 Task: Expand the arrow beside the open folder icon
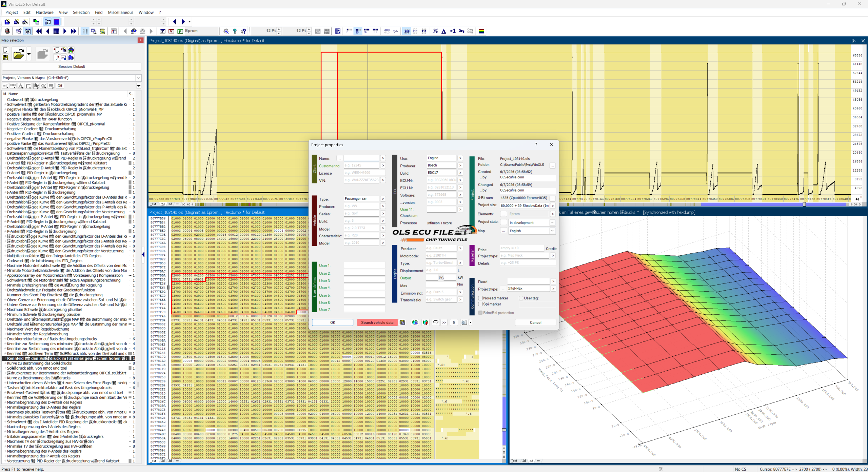coord(29,54)
